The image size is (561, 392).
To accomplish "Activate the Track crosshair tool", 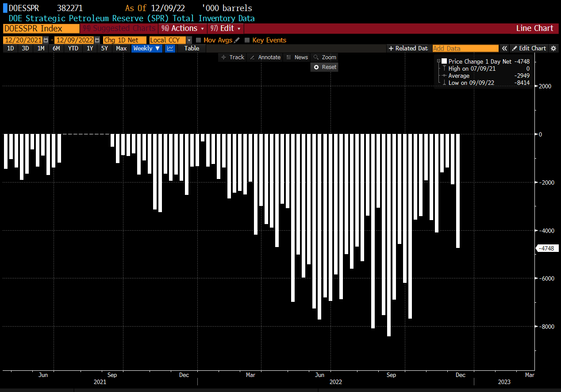I will [233, 57].
